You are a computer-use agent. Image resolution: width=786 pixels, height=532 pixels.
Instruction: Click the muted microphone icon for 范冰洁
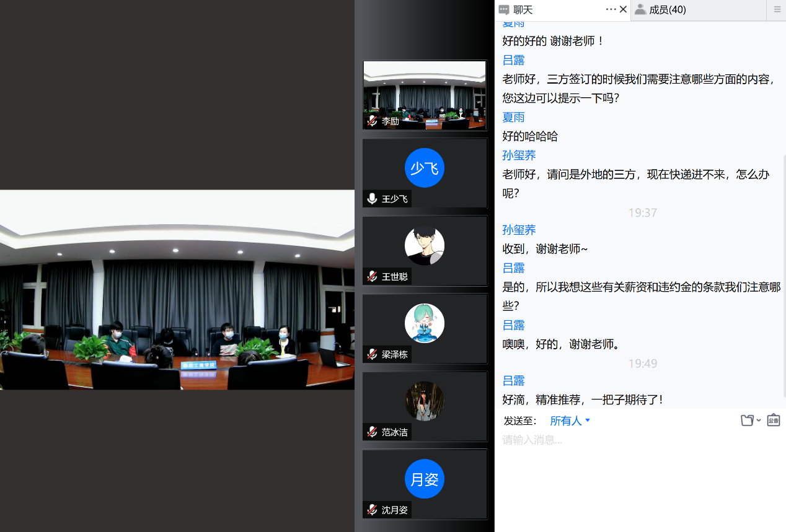[372, 432]
